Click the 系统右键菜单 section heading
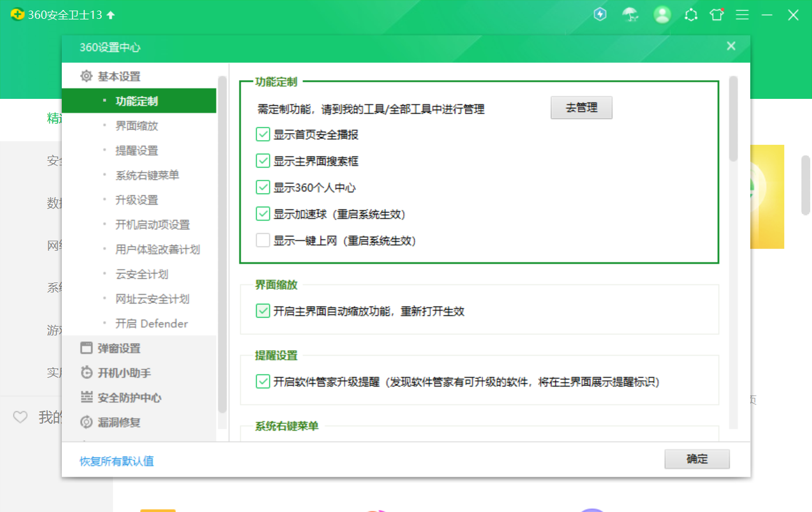 pyautogui.click(x=287, y=426)
